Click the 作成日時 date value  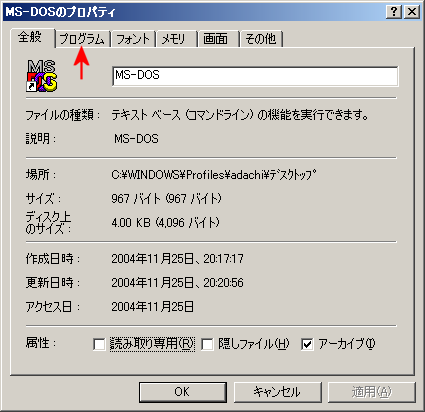pyautogui.click(x=177, y=259)
